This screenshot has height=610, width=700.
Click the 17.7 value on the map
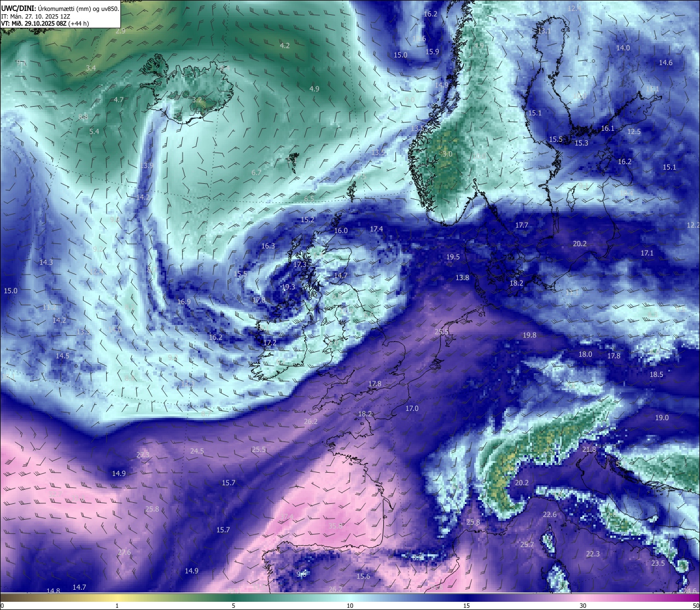click(x=522, y=225)
